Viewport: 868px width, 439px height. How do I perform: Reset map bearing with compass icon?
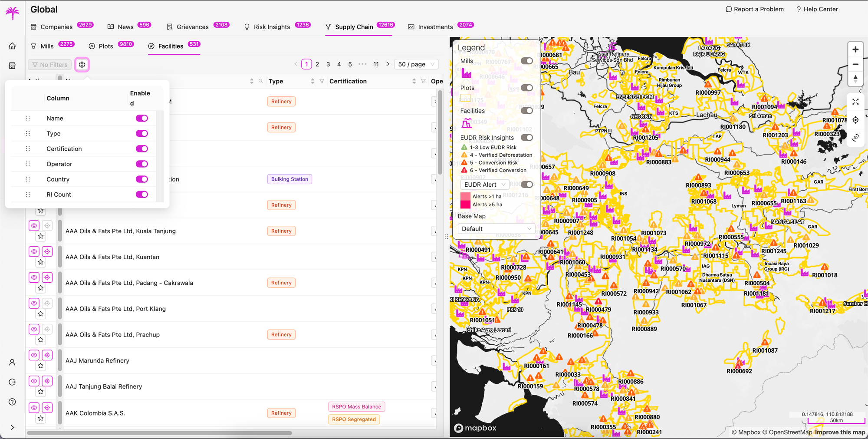coord(855,79)
